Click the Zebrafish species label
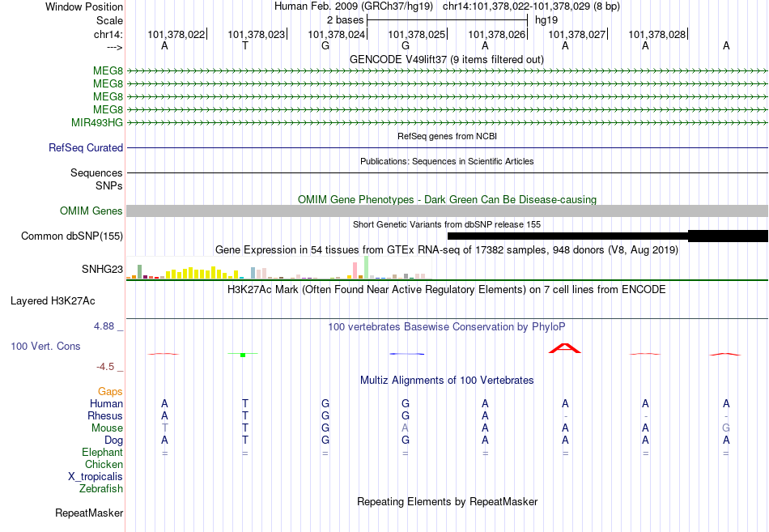Screen dimensions: 769x532 101,488
